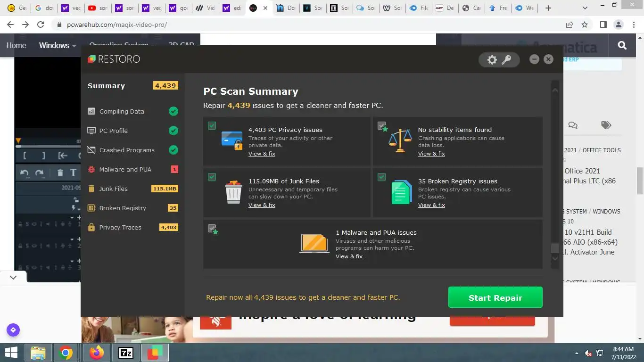Viewport: 644px width, 362px height.
Task: Switch to the Google 'dov' tab
Action: click(x=44, y=8)
